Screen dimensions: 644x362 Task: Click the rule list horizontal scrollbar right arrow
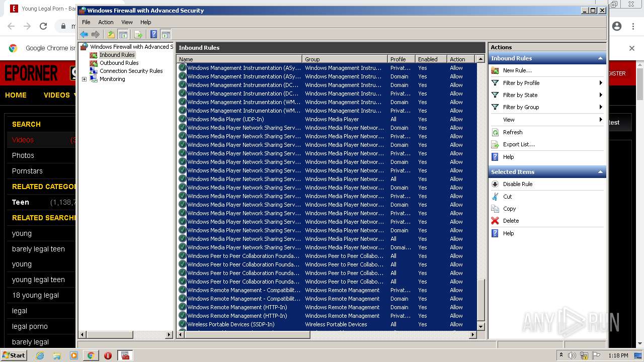(472, 334)
